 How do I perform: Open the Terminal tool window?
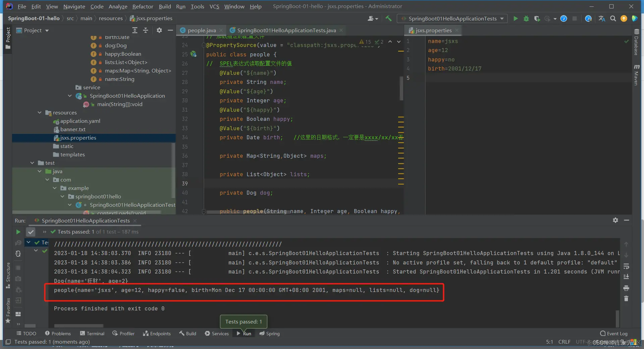(92, 333)
